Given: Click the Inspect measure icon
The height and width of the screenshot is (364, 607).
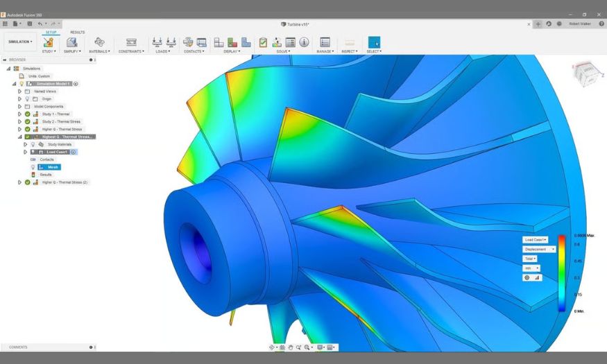Looking at the screenshot, I should [x=350, y=42].
